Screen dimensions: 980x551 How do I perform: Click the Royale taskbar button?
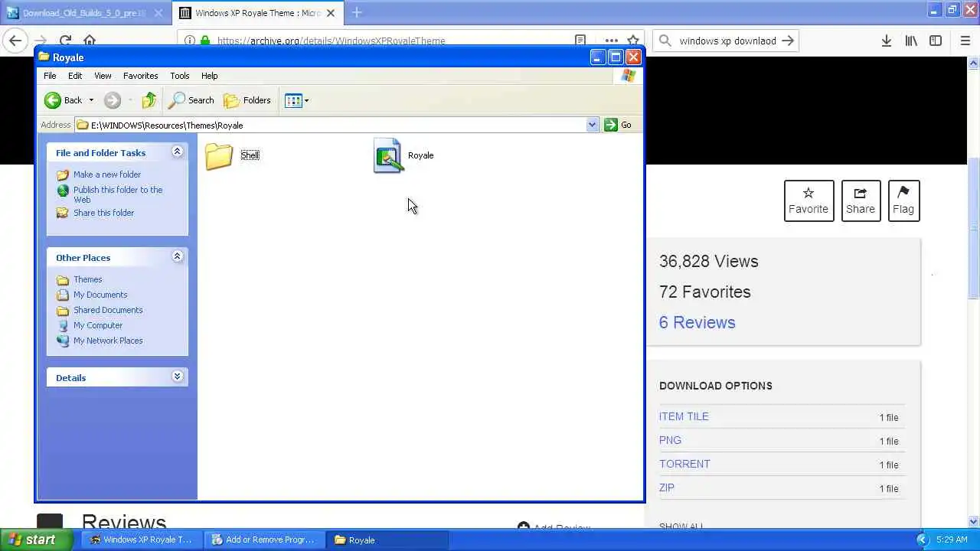pyautogui.click(x=387, y=540)
